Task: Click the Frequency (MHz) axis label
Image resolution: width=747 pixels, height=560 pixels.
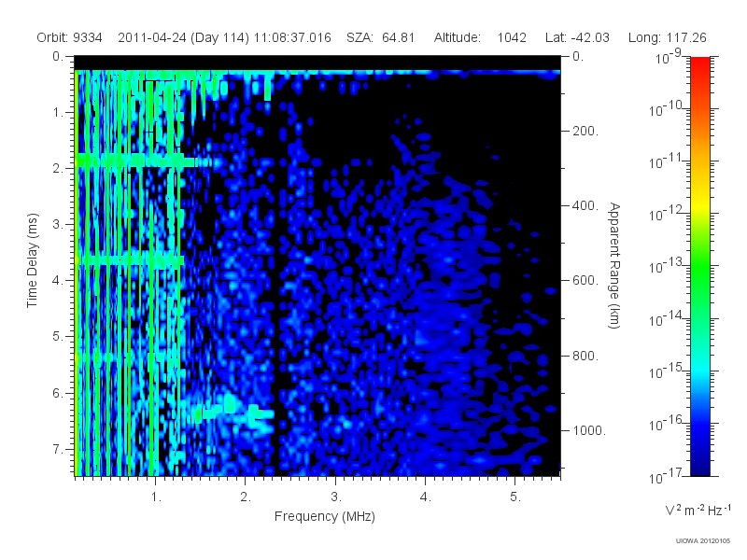Action: (325, 517)
